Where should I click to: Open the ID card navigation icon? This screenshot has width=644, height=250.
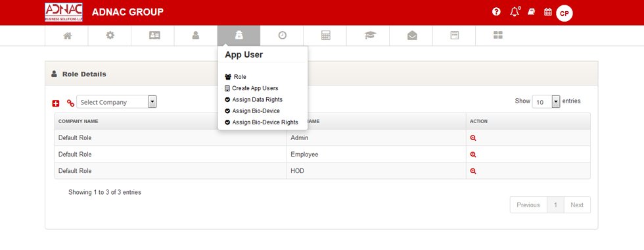[x=154, y=36]
